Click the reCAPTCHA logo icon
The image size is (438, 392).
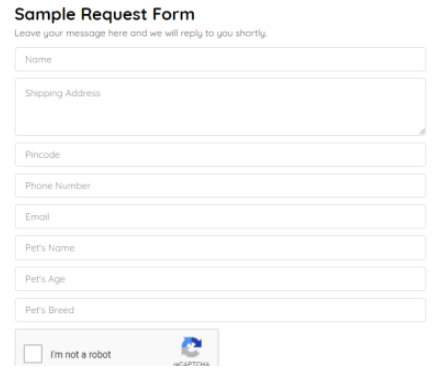click(x=191, y=347)
